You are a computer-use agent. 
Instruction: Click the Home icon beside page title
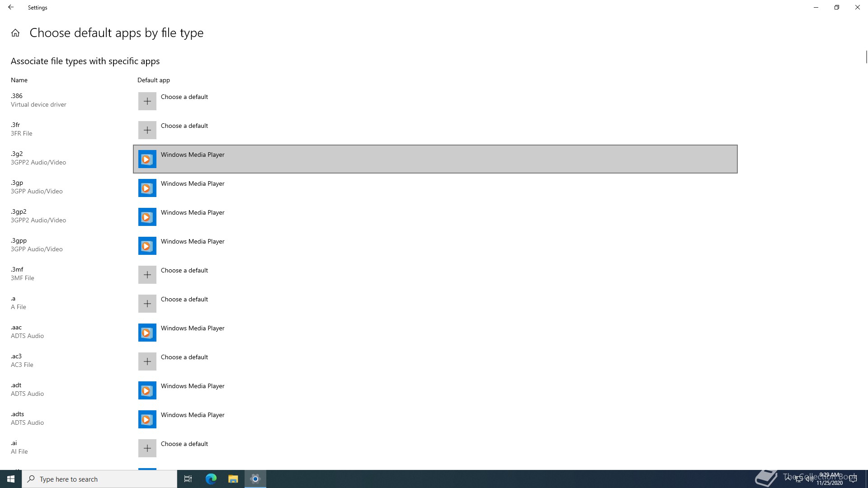click(x=15, y=33)
